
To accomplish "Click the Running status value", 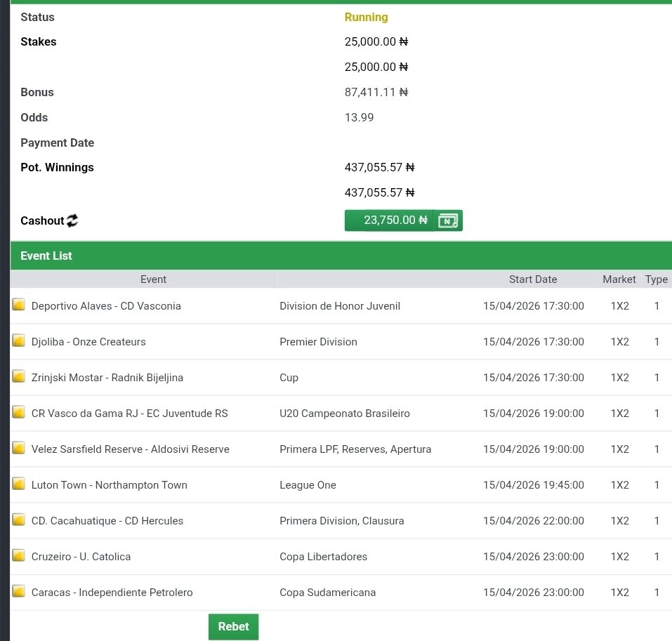I will point(366,17).
